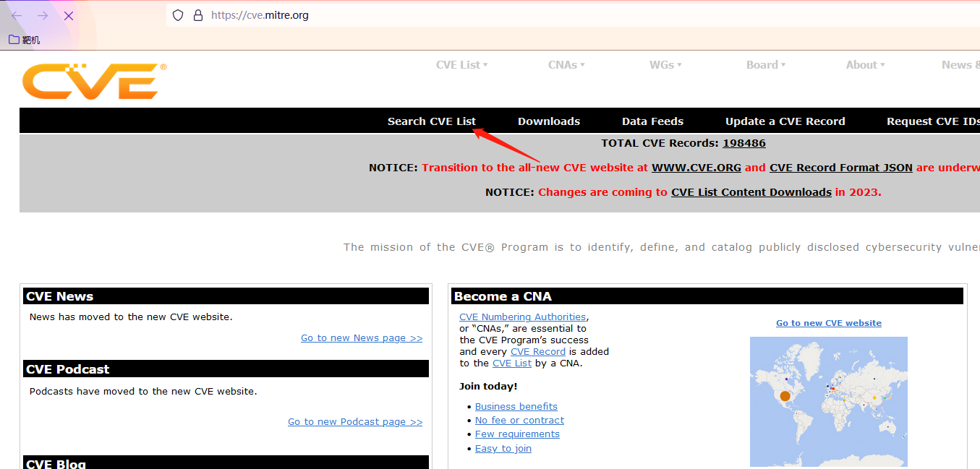
Task: Open the CVE Record Format JSON link
Action: coord(841,168)
